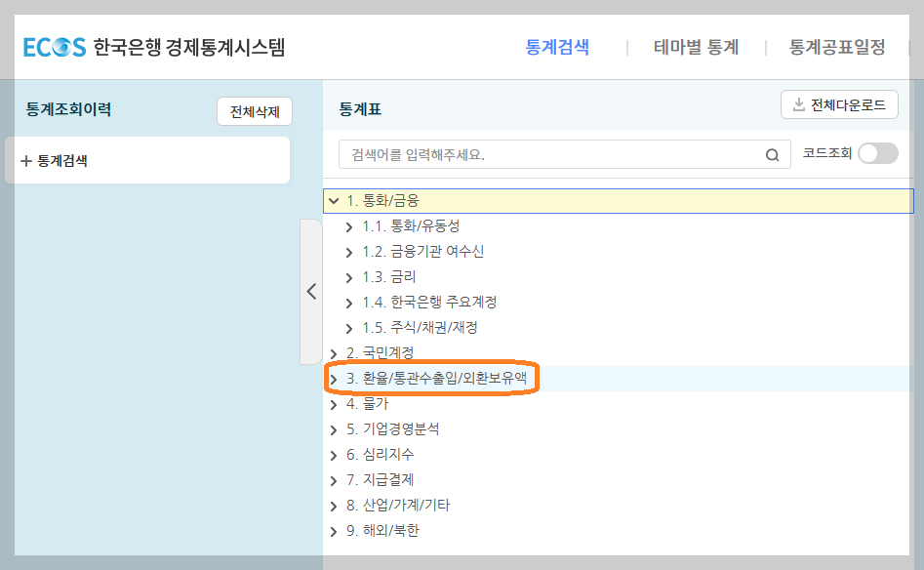This screenshot has width=924, height=570.
Task: Focus the 검색어를 입력해주세요 search field
Action: coord(565,154)
